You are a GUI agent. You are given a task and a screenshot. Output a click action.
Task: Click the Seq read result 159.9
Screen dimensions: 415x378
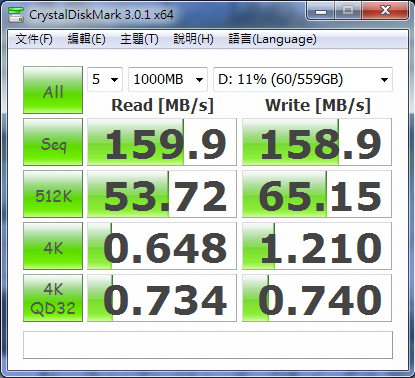pyautogui.click(x=162, y=142)
